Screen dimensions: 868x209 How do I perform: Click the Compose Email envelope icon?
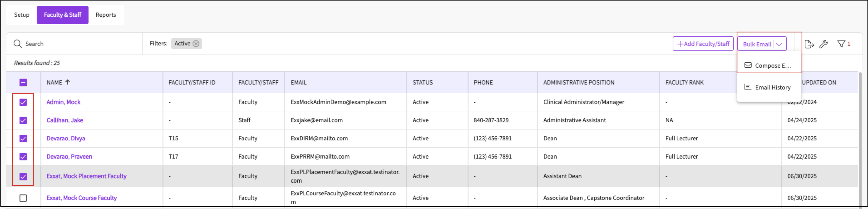point(748,65)
